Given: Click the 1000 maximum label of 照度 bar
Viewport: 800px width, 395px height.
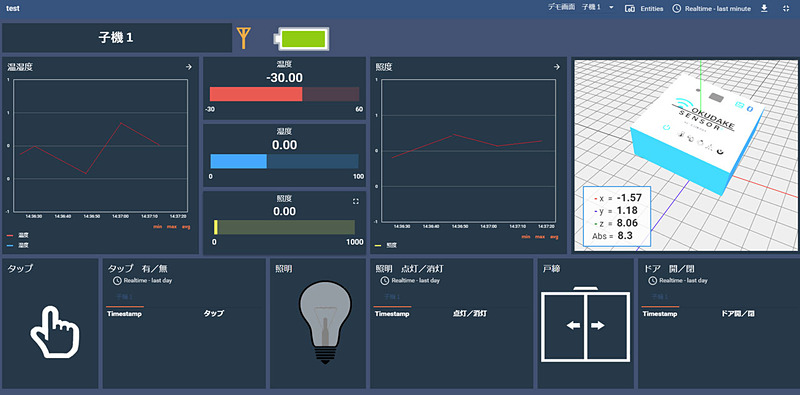Looking at the screenshot, I should [355, 242].
